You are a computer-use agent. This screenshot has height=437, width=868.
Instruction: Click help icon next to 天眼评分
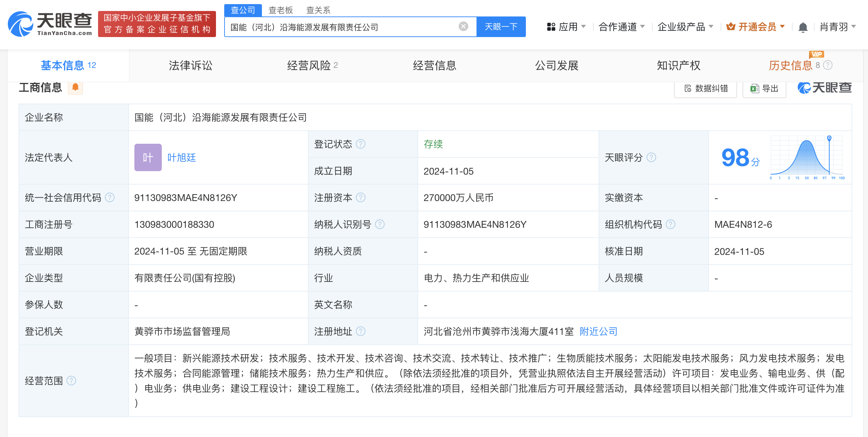(651, 157)
